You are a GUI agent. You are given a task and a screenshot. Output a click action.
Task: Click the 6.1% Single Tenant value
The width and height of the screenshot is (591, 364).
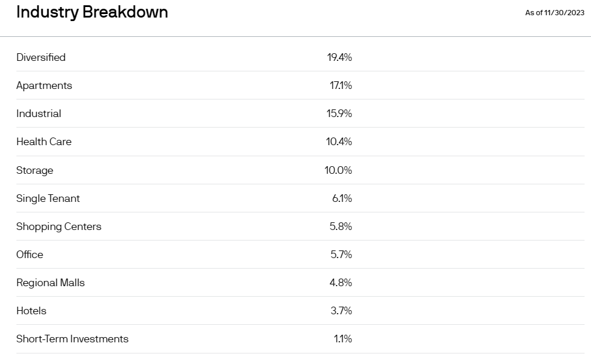click(341, 198)
